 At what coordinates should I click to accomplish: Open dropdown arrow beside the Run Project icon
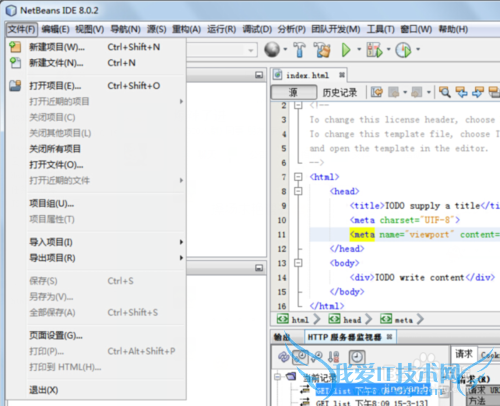tap(359, 49)
